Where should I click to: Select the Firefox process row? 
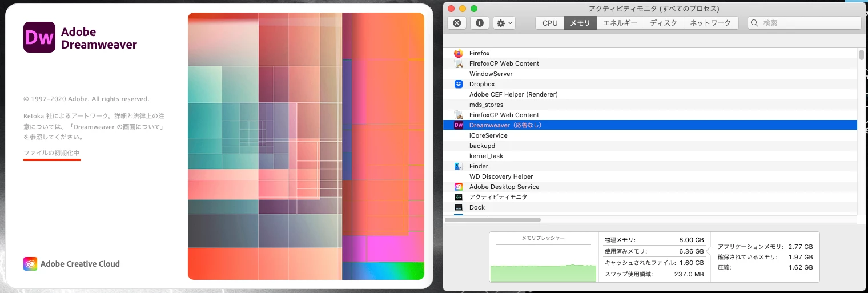pos(650,53)
